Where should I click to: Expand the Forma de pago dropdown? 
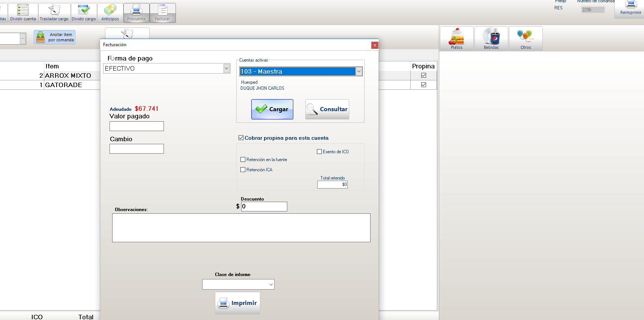point(227,68)
